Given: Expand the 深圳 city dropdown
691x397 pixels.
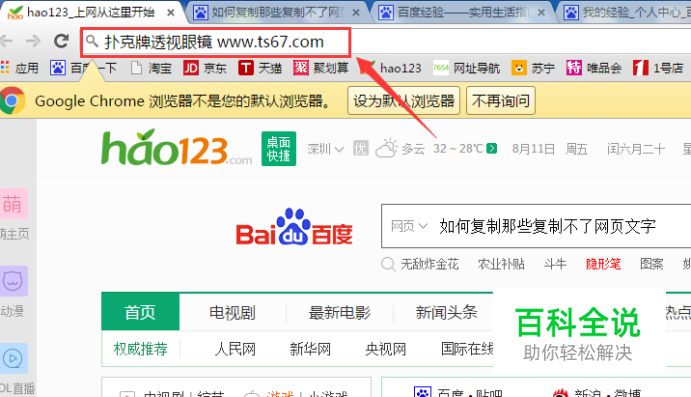Looking at the screenshot, I should [x=325, y=149].
